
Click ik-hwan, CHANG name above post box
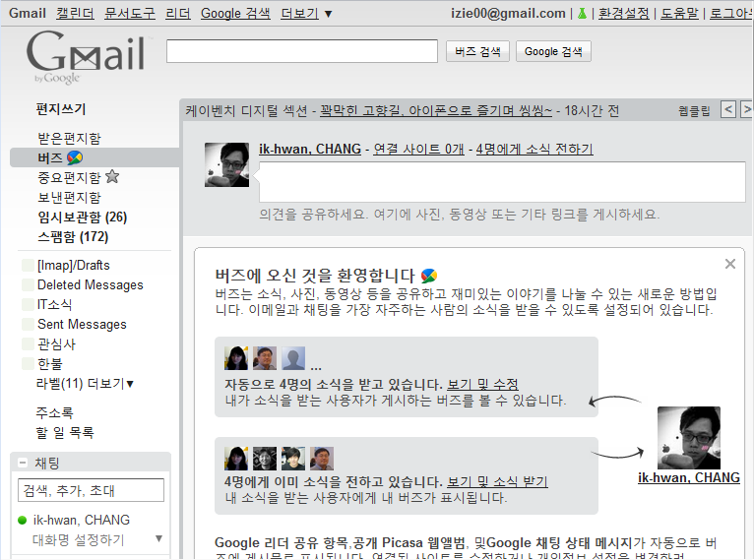tap(310, 149)
